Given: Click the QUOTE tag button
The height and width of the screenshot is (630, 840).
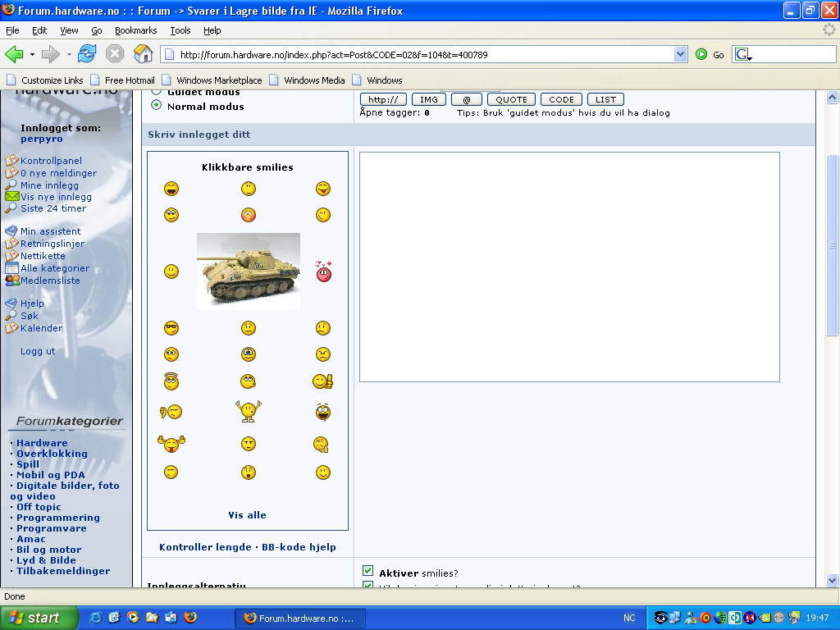Looking at the screenshot, I should click(x=511, y=99).
